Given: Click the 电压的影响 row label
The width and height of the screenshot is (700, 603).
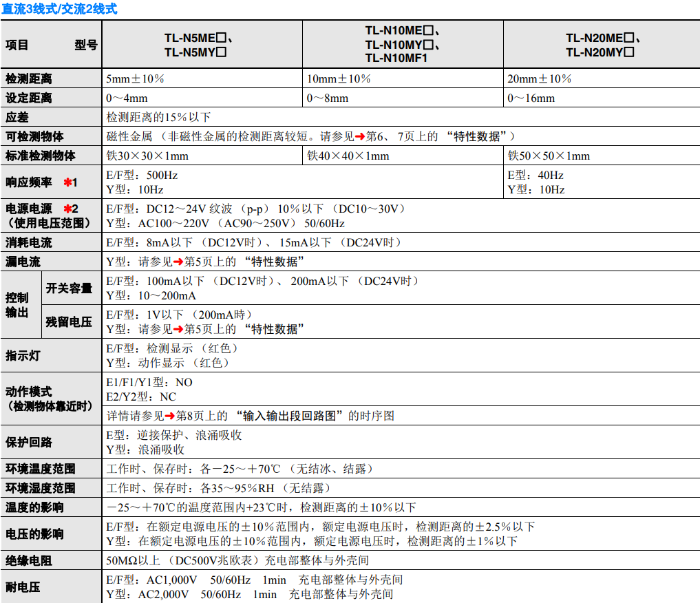Looking at the screenshot, I should click(x=34, y=533).
